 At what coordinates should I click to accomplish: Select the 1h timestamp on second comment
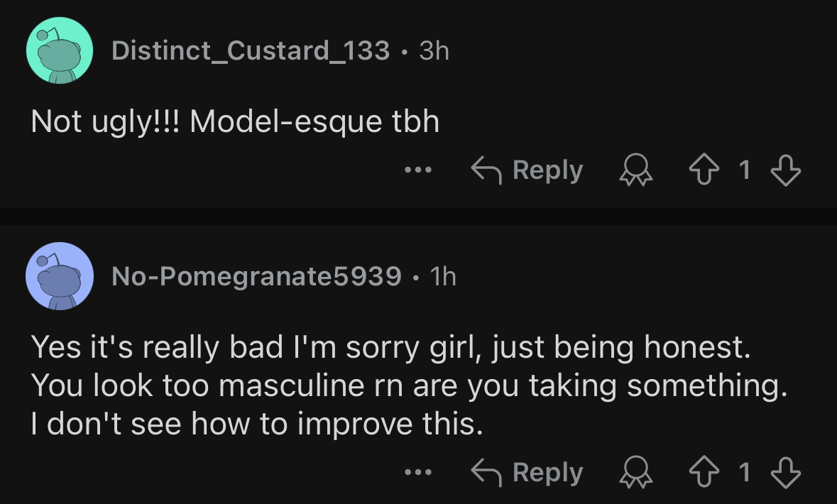(443, 277)
